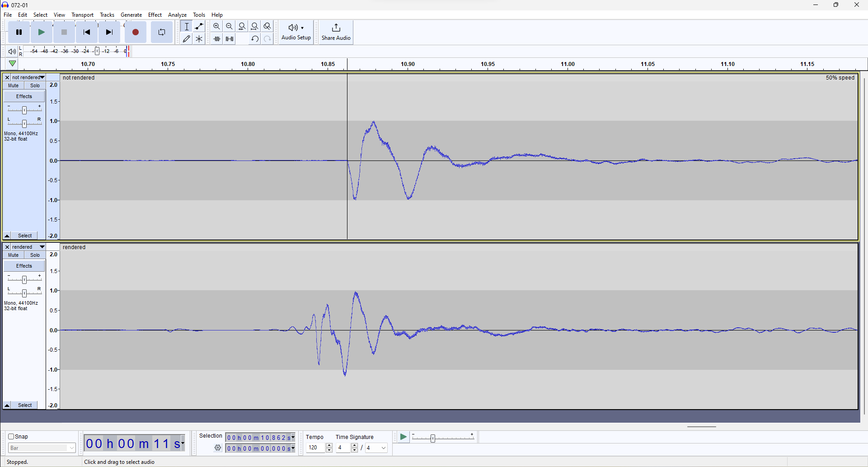Click the Trim audio outside selection icon
Screen dimensions: 868x467
216,38
